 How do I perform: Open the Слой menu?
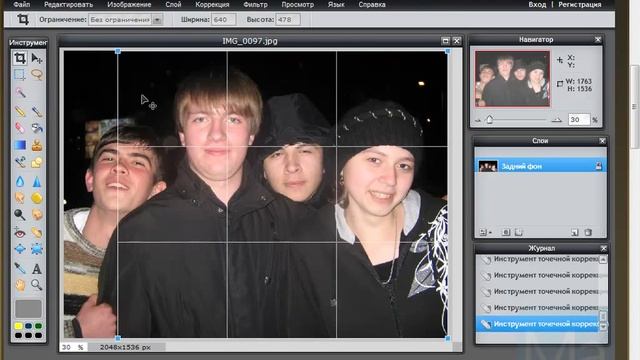[173, 4]
